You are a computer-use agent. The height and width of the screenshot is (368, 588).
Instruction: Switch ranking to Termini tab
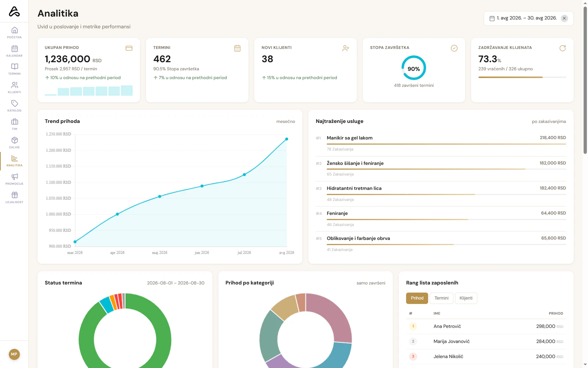click(x=441, y=298)
